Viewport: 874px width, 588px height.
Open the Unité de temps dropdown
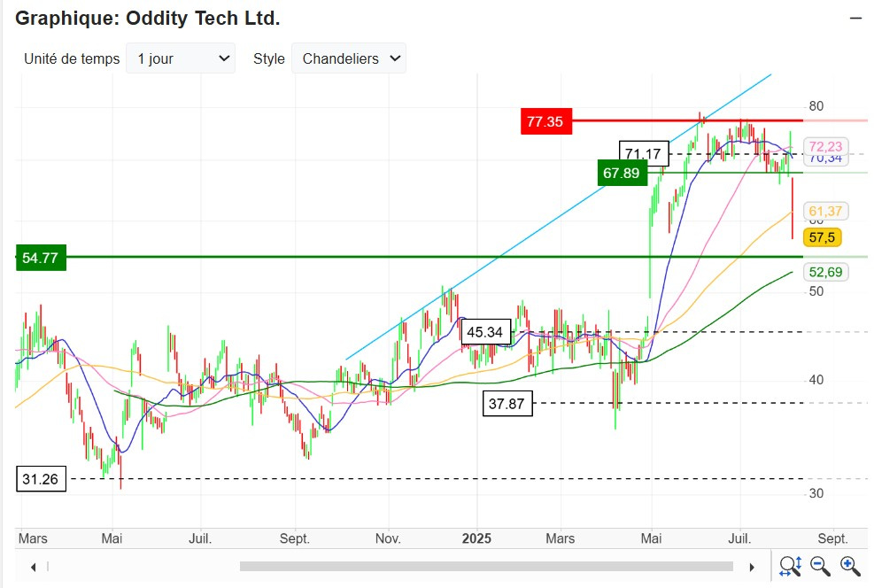[x=181, y=58]
